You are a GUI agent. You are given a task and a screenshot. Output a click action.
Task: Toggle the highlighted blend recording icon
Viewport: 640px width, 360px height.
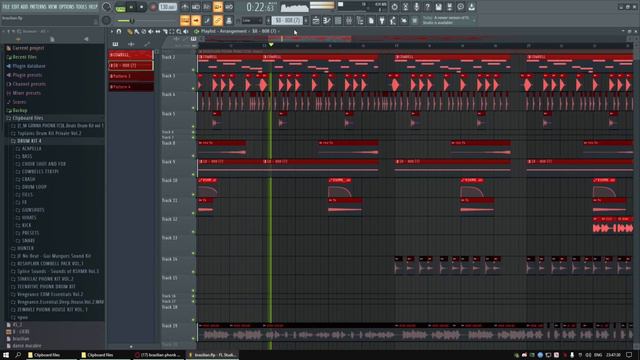(x=218, y=7)
